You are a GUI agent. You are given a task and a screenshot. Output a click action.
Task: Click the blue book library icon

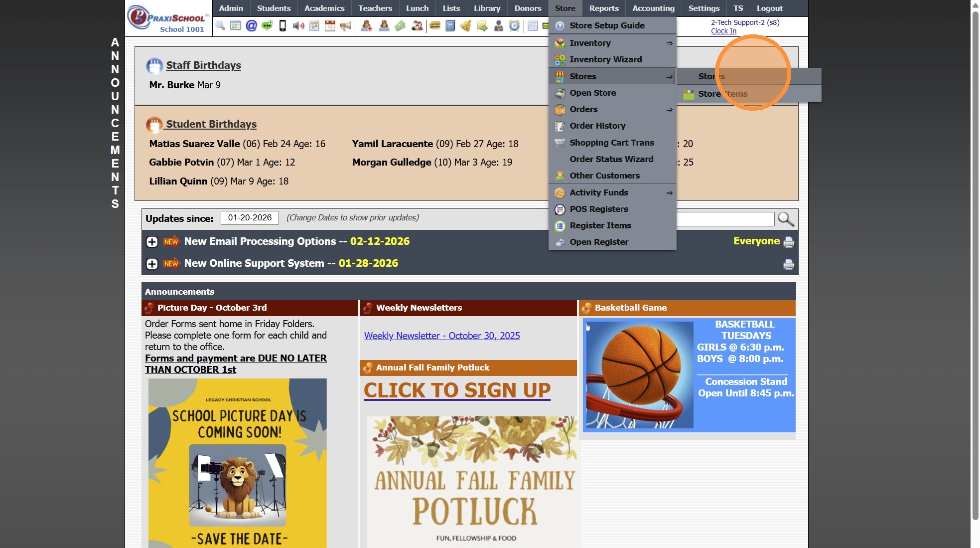click(450, 25)
